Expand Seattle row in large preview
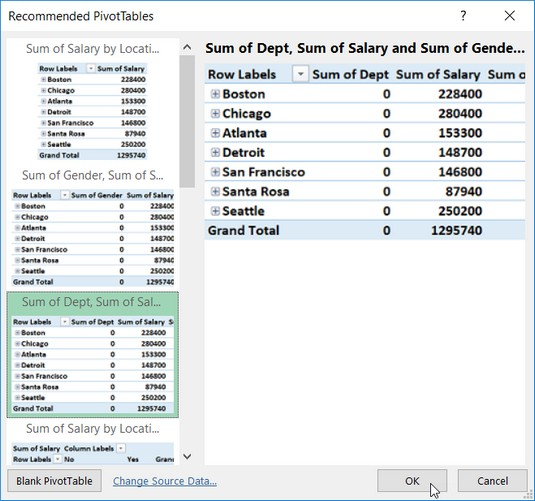 pyautogui.click(x=215, y=211)
